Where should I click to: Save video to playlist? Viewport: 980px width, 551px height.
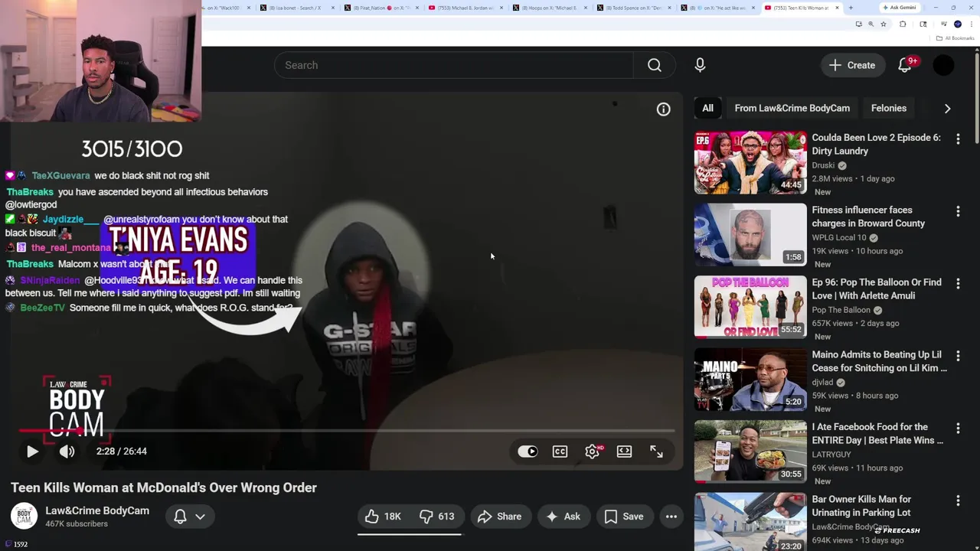tap(624, 517)
